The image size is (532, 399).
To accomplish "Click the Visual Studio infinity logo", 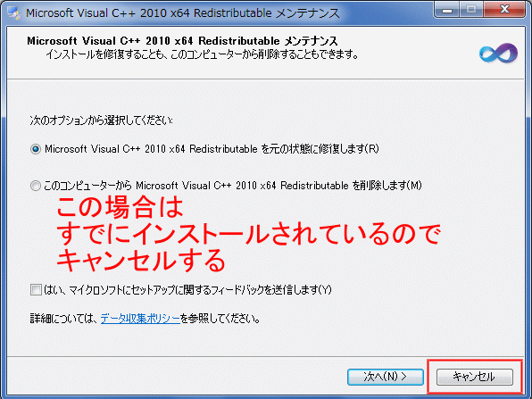I will (x=498, y=54).
